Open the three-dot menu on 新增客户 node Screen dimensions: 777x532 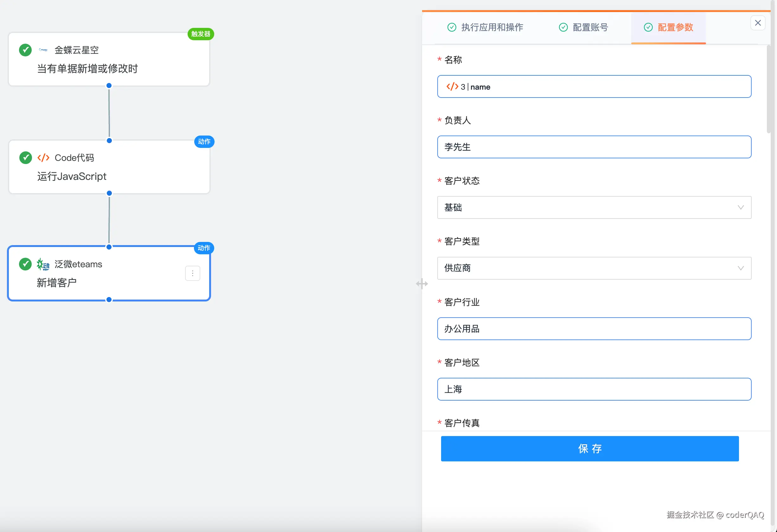click(x=193, y=273)
